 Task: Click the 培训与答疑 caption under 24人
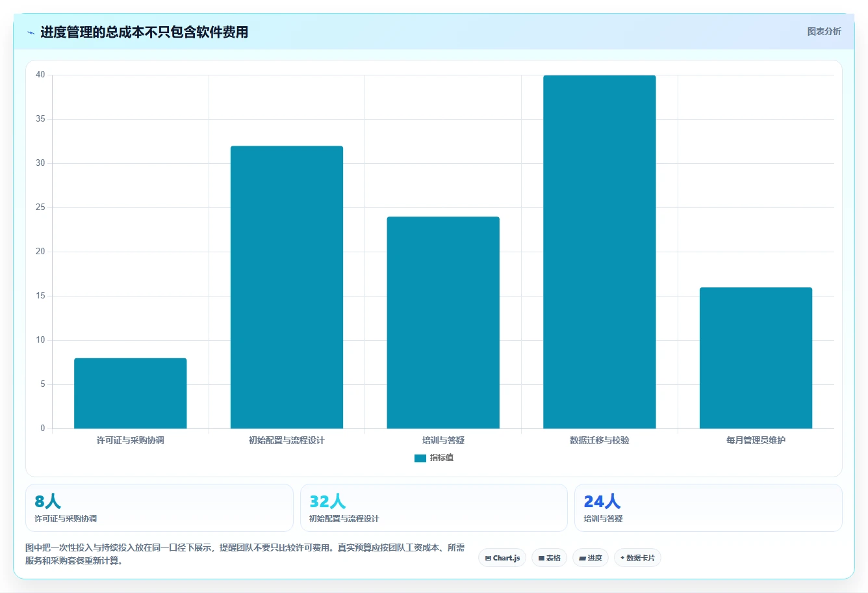tap(604, 519)
